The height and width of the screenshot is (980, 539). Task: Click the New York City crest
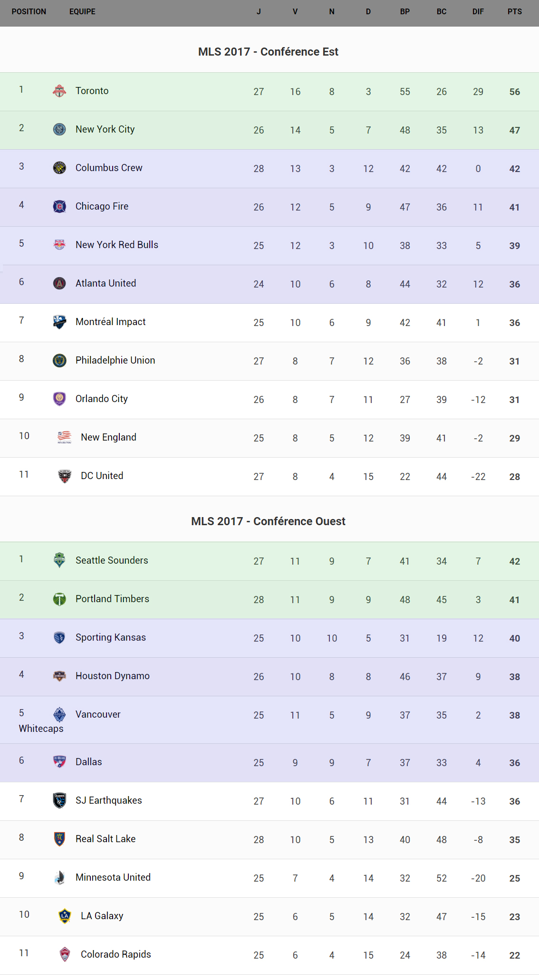tap(59, 129)
